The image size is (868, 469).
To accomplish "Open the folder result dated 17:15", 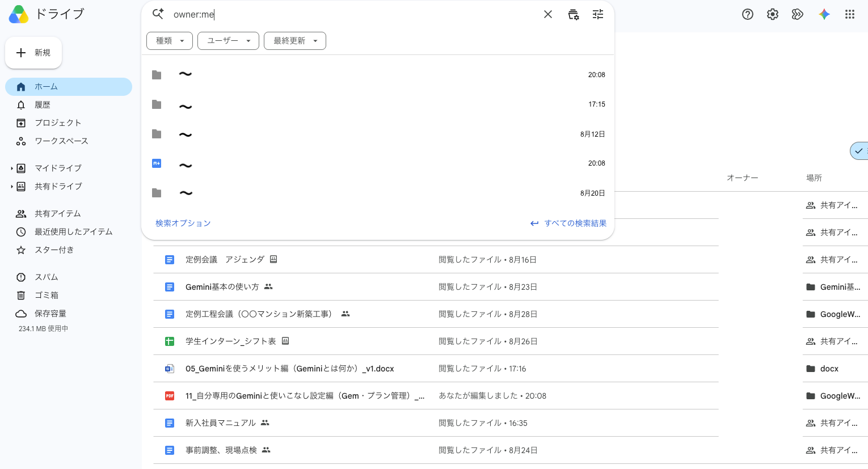I will point(378,104).
